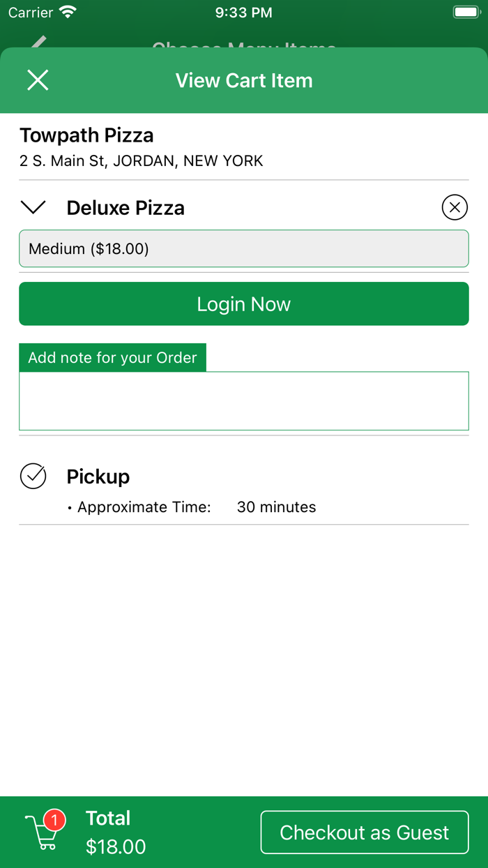
Task: Tap the back arrow behind the sheet
Action: point(38,42)
